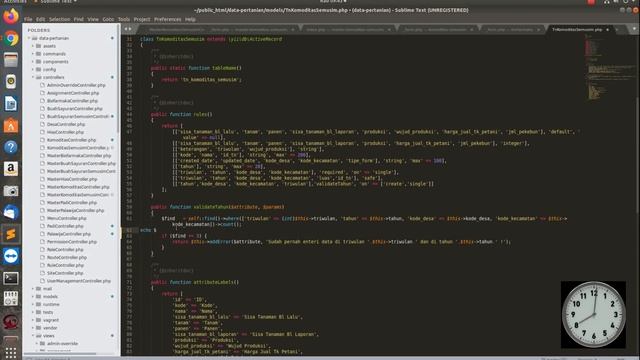Open the tab list dropdown arrow
Screen dimensions: 640x360
(634, 29)
